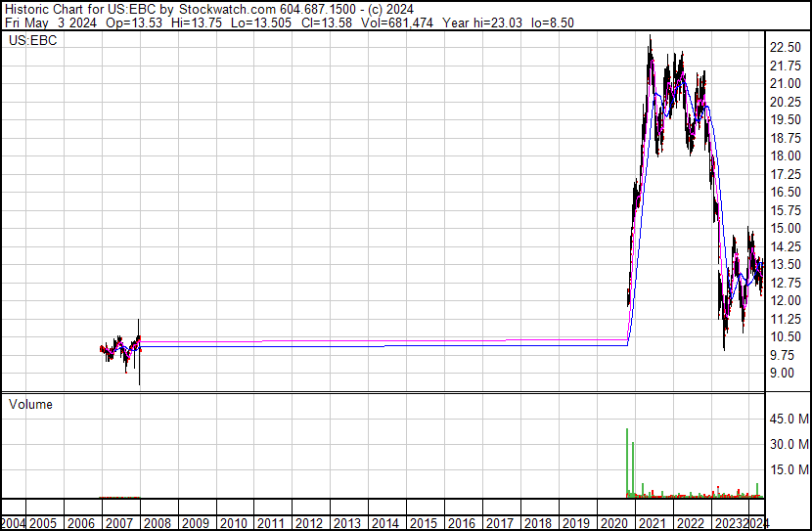Click the Lo=13.505 value in header
812x531 pixels.
point(261,22)
